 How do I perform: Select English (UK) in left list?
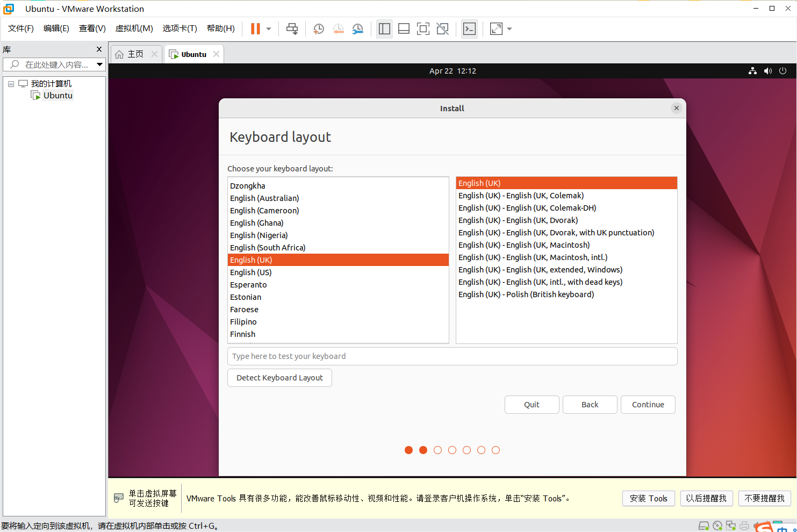[338, 260]
